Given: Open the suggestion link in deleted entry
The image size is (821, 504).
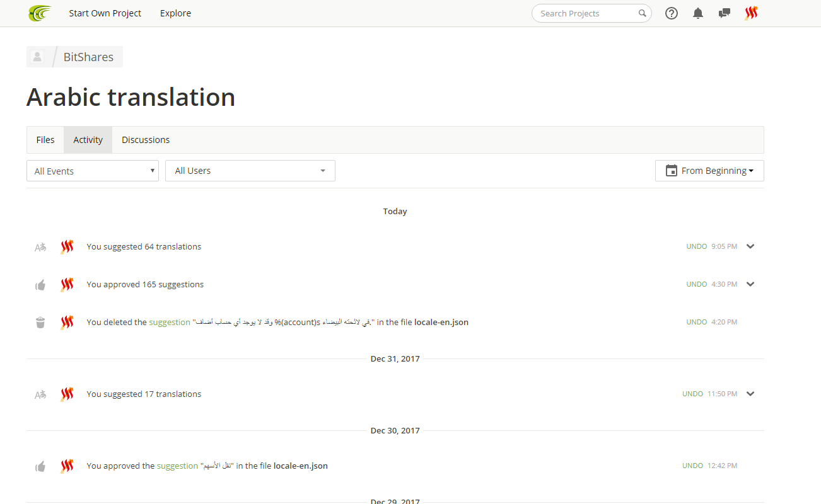Looking at the screenshot, I should tap(170, 322).
